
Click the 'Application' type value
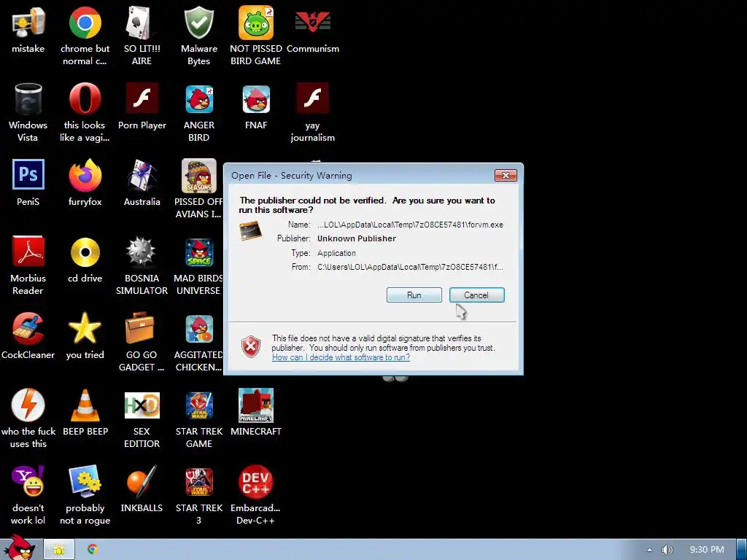tap(336, 253)
